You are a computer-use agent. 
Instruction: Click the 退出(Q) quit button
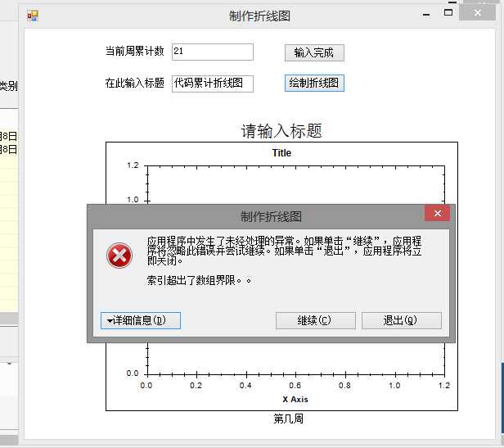point(402,320)
